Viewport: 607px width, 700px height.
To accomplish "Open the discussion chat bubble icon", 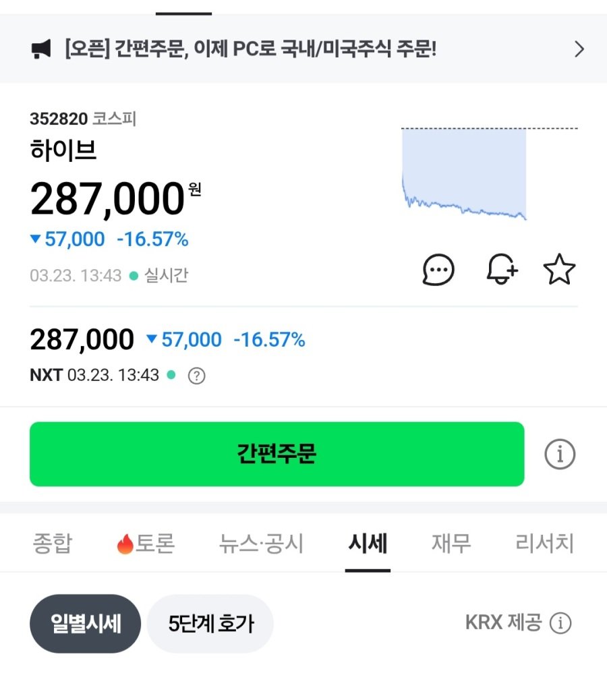I will point(438,270).
